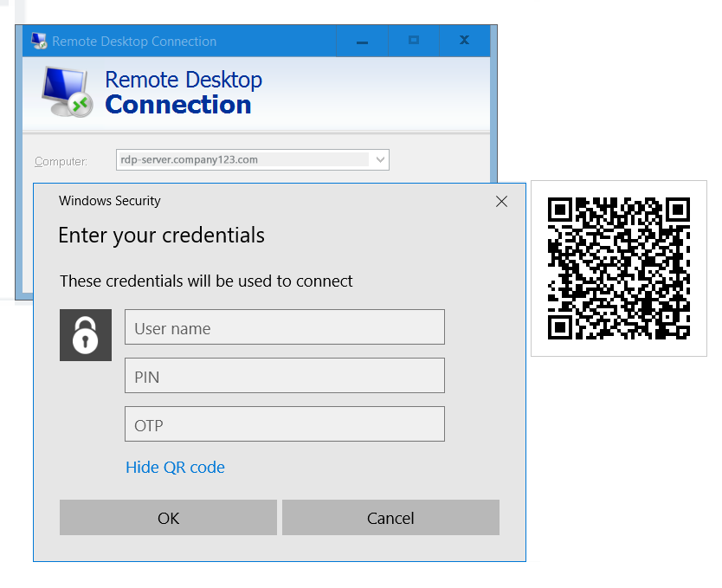Click the 'Enter your credentials' heading

coord(161,236)
